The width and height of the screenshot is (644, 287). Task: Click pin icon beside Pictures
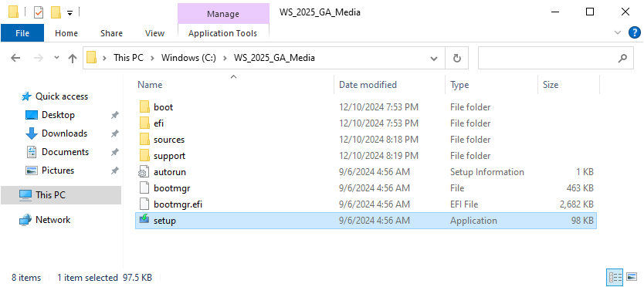pos(115,171)
